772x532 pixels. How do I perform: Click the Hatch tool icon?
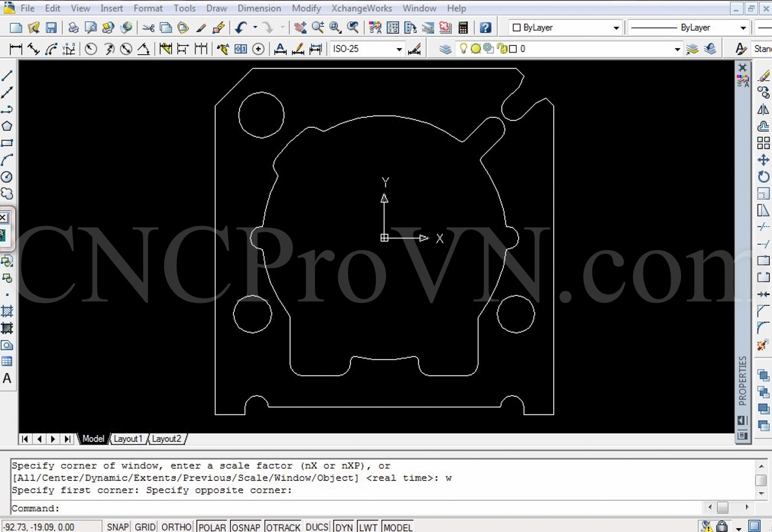point(7,311)
